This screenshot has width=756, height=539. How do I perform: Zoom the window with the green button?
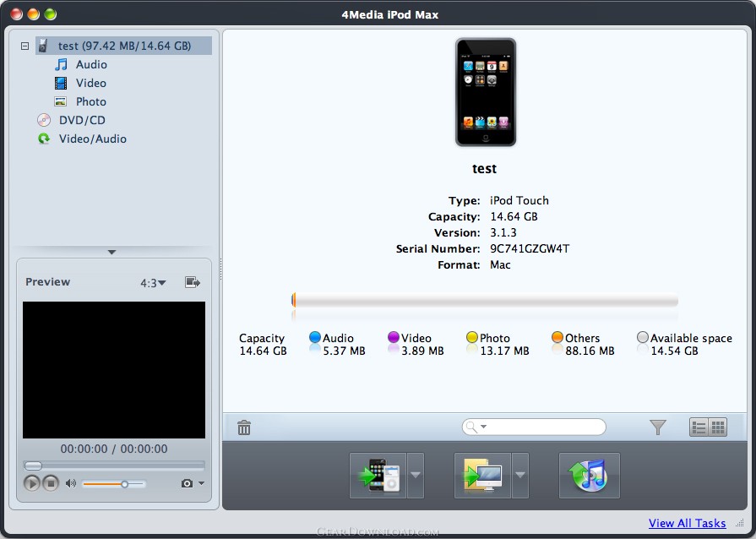pos(50,14)
